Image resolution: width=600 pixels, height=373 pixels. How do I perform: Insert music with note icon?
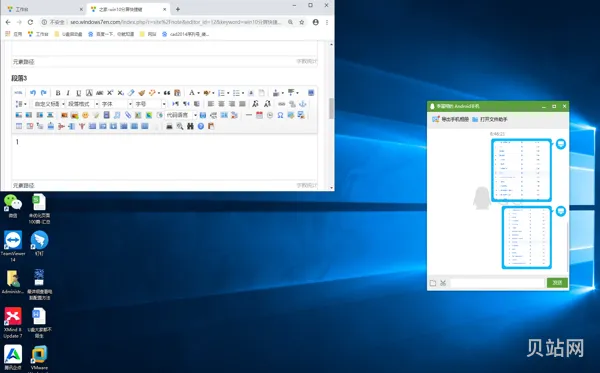117,115
